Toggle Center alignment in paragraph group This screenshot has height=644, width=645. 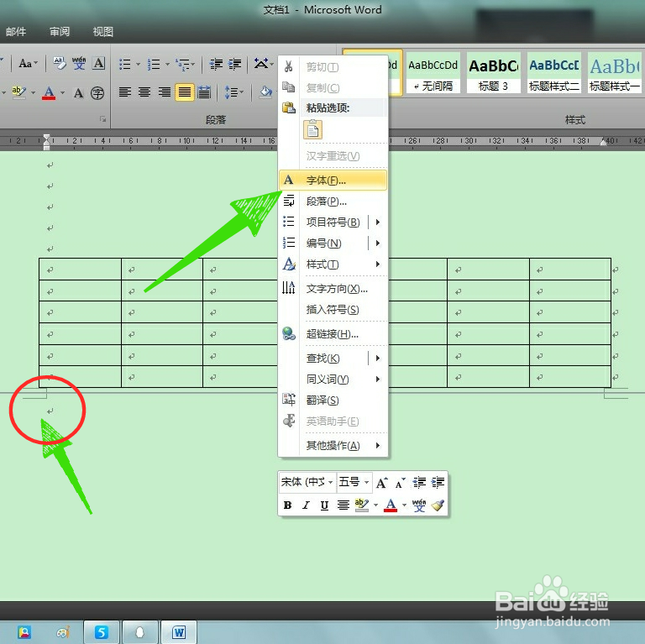(x=144, y=92)
